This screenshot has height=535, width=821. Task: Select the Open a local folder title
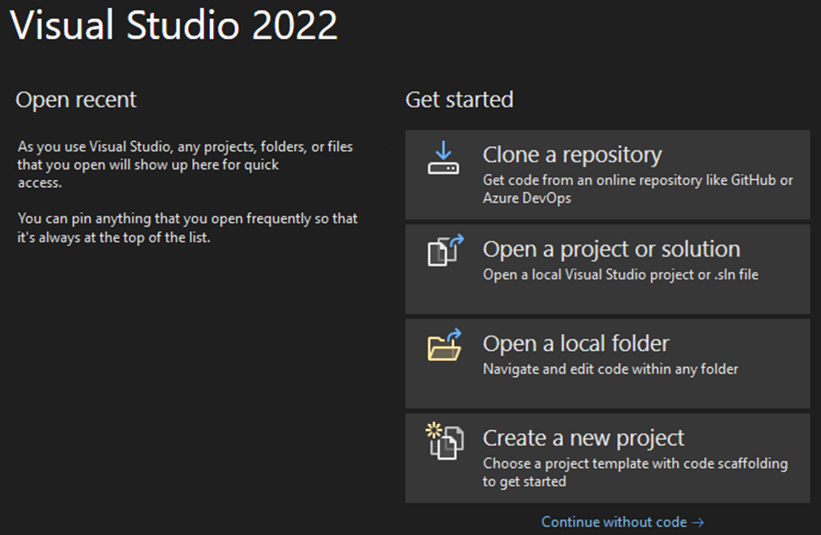[x=576, y=344]
